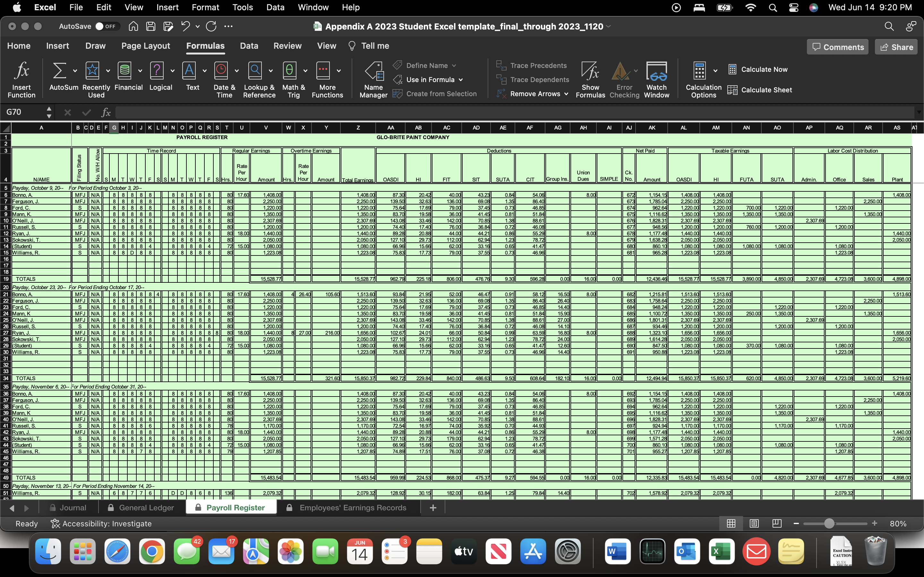Select the Formulas ribbon tab
The height and width of the screenshot is (577, 924).
point(205,46)
